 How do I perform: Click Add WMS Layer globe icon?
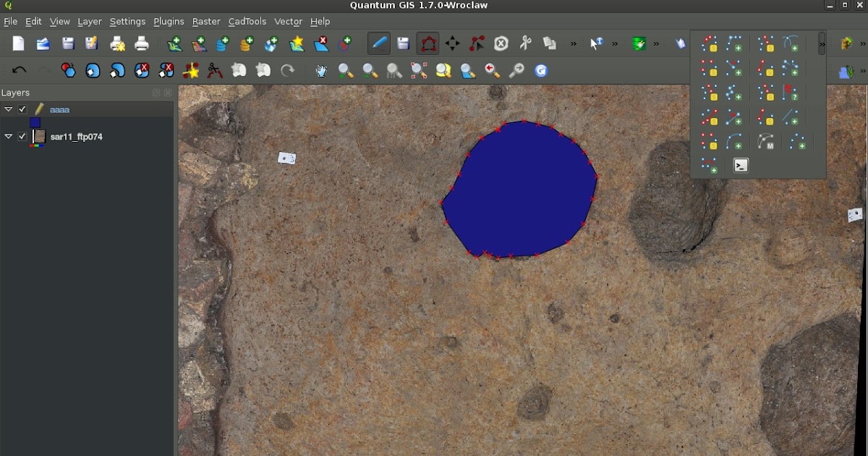tap(272, 44)
